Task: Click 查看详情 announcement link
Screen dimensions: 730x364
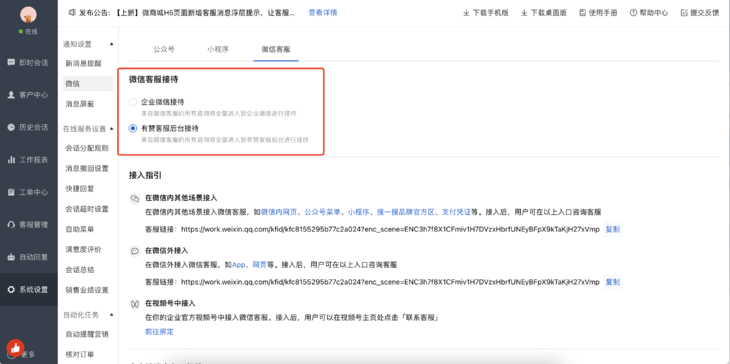Action: click(323, 13)
